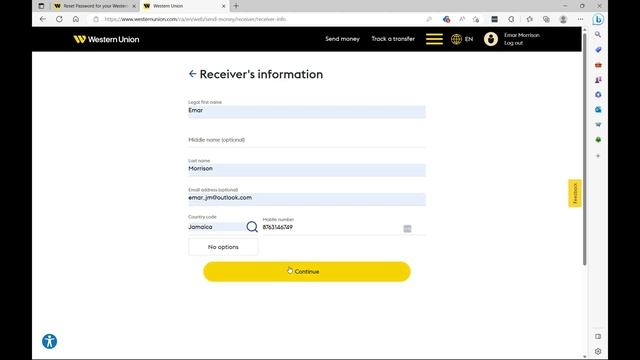This screenshot has height=360, width=640.
Task: Click the browser back button
Action: click(x=43, y=19)
